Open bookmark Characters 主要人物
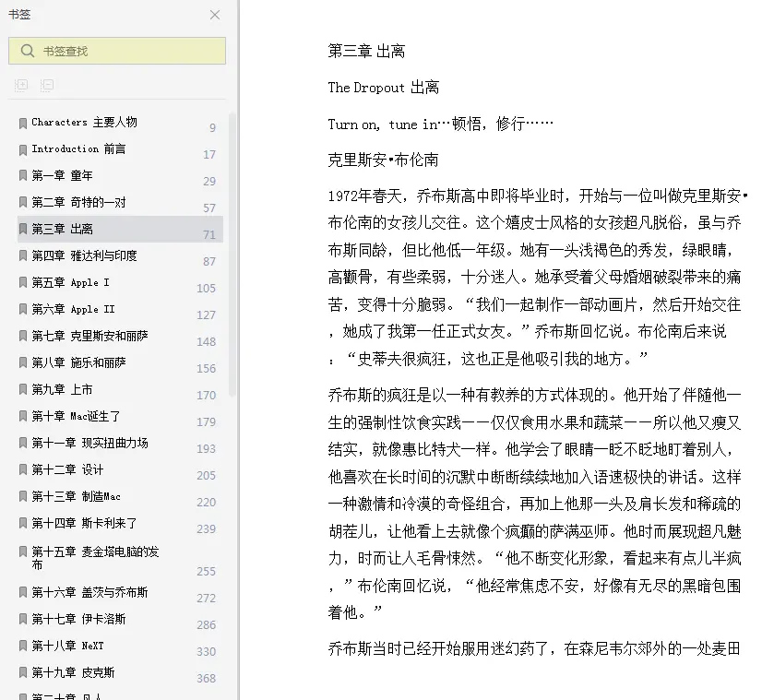The height and width of the screenshot is (700, 762). click(84, 122)
